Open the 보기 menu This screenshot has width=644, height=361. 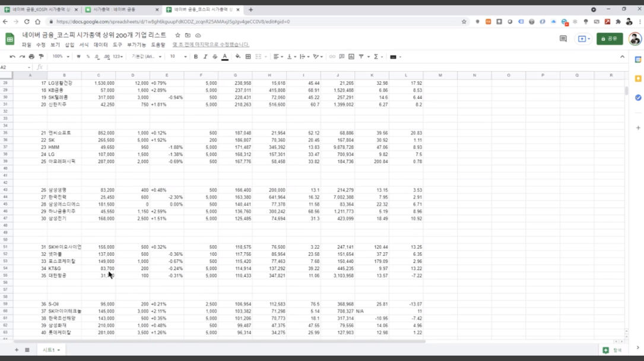click(x=55, y=45)
